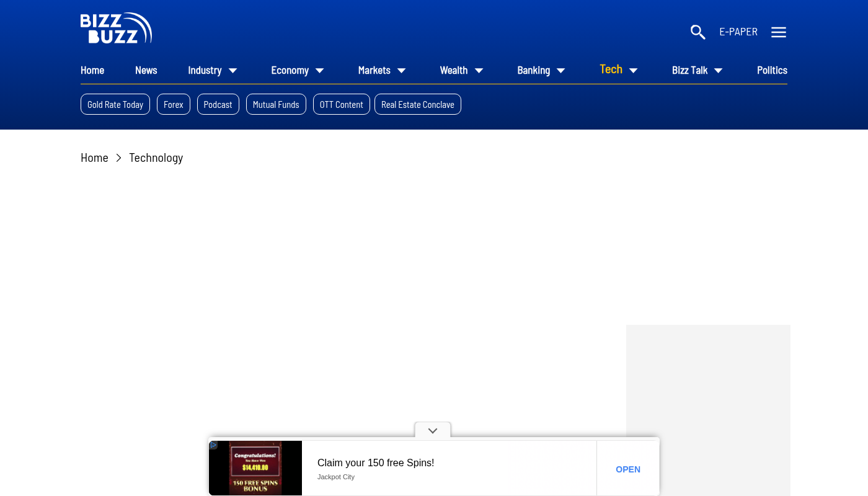This screenshot has width=868, height=496.
Task: Open the Wealth dropdown arrow
Action: click(479, 71)
